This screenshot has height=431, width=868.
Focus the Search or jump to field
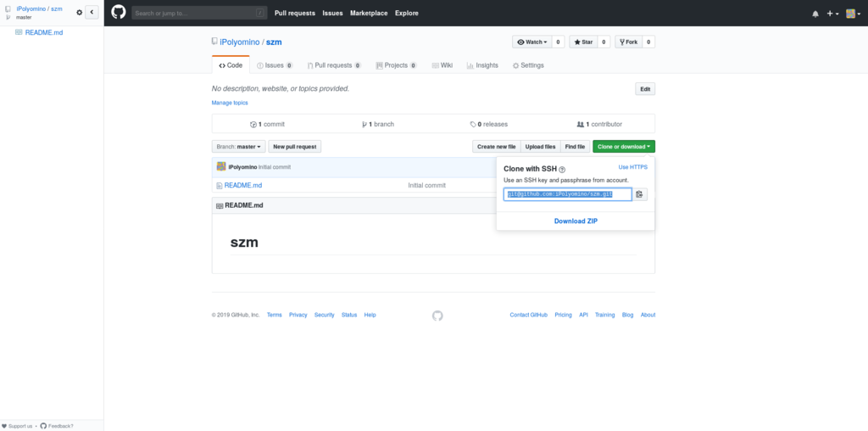199,13
